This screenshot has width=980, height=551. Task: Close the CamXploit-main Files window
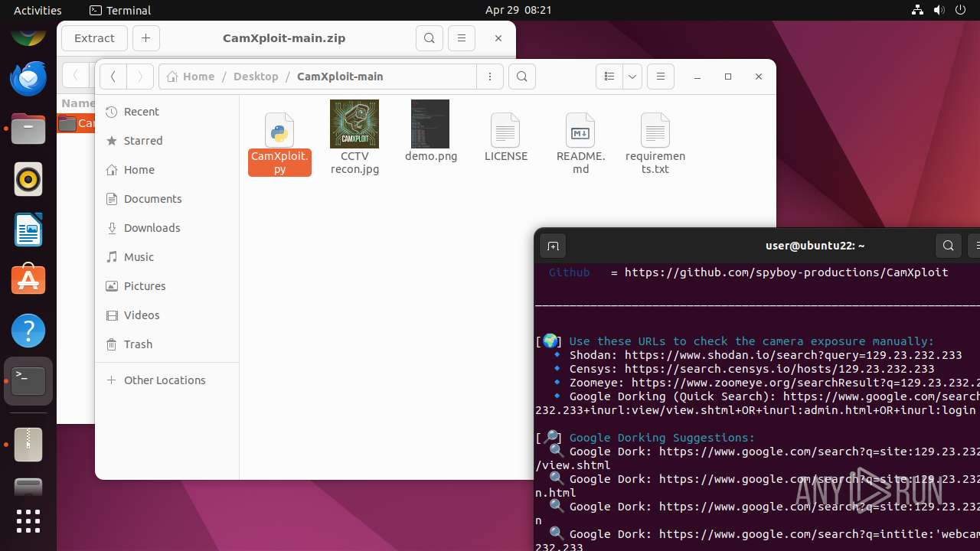tap(759, 77)
